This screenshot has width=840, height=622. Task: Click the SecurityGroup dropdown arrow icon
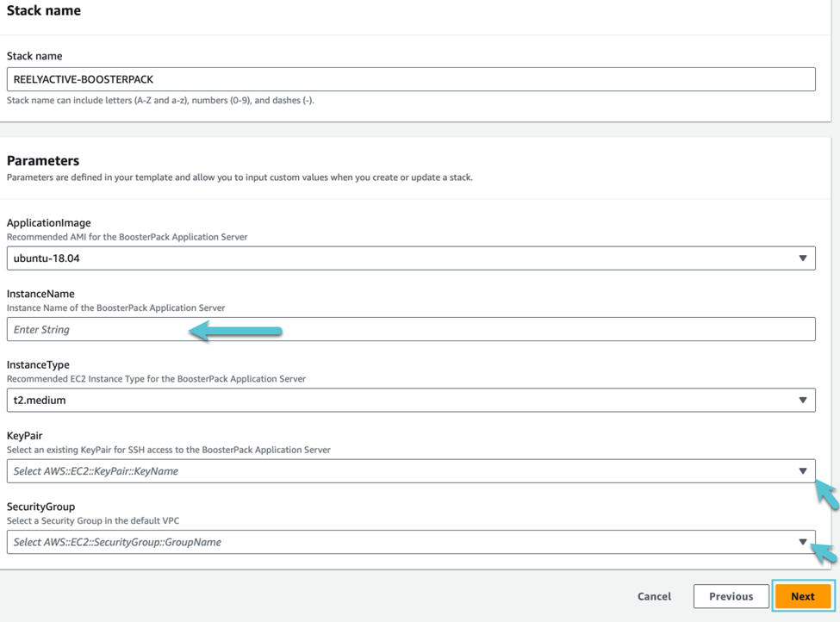[802, 542]
